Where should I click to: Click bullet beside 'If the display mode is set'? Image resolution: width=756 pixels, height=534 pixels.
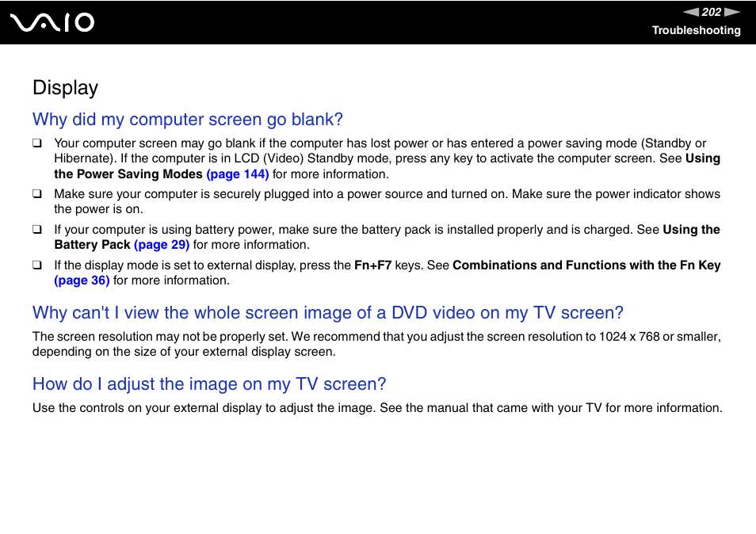tap(37, 265)
